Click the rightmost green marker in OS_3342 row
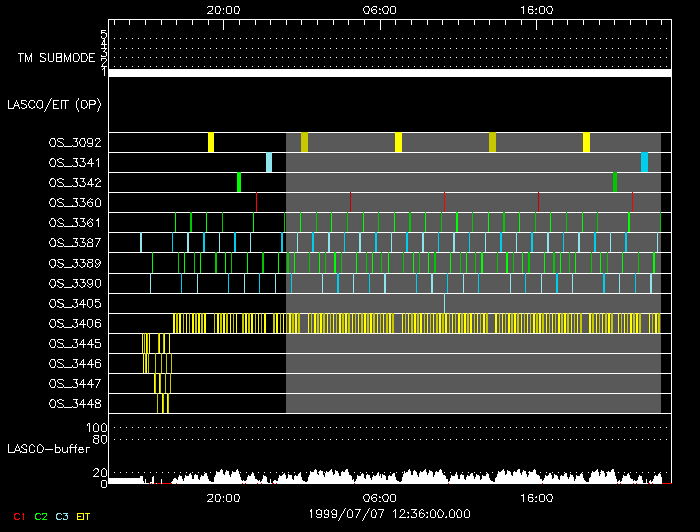This screenshot has height=532, width=700. pos(615,182)
